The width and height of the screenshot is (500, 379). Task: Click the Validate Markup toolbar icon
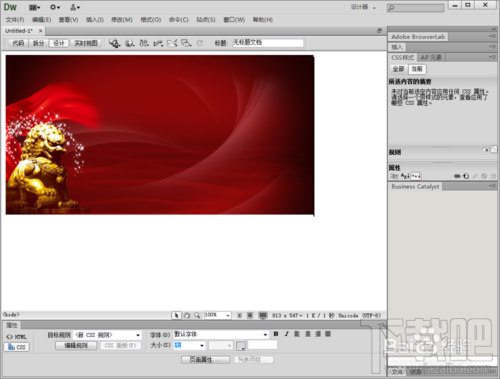[x=158, y=43]
